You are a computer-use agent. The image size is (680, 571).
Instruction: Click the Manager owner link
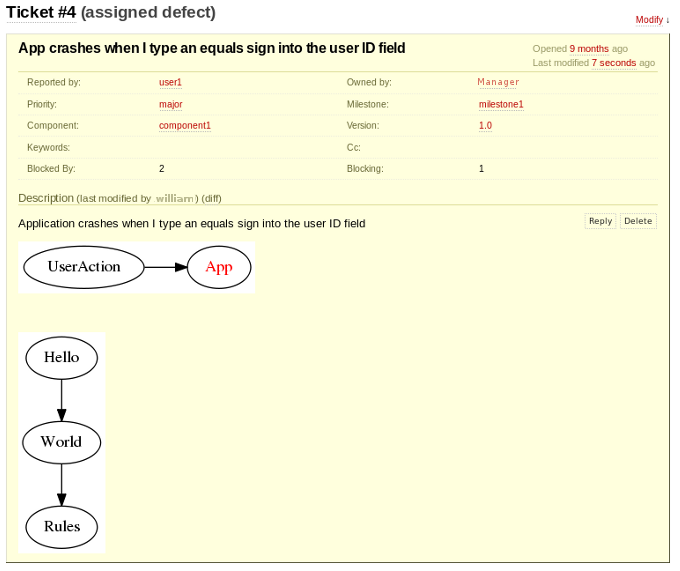(498, 82)
